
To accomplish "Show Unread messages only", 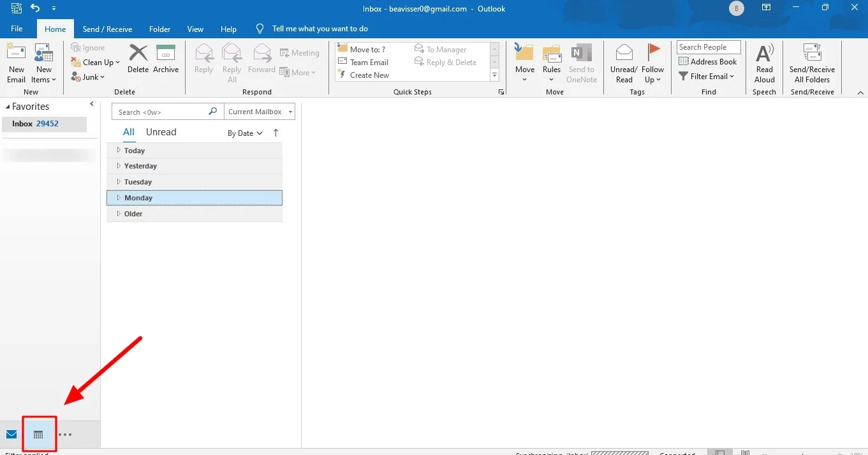I will pyautogui.click(x=161, y=132).
